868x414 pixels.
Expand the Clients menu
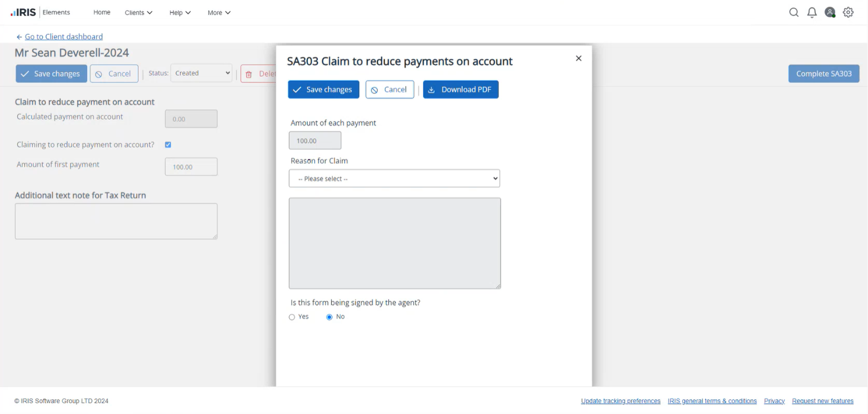click(138, 12)
